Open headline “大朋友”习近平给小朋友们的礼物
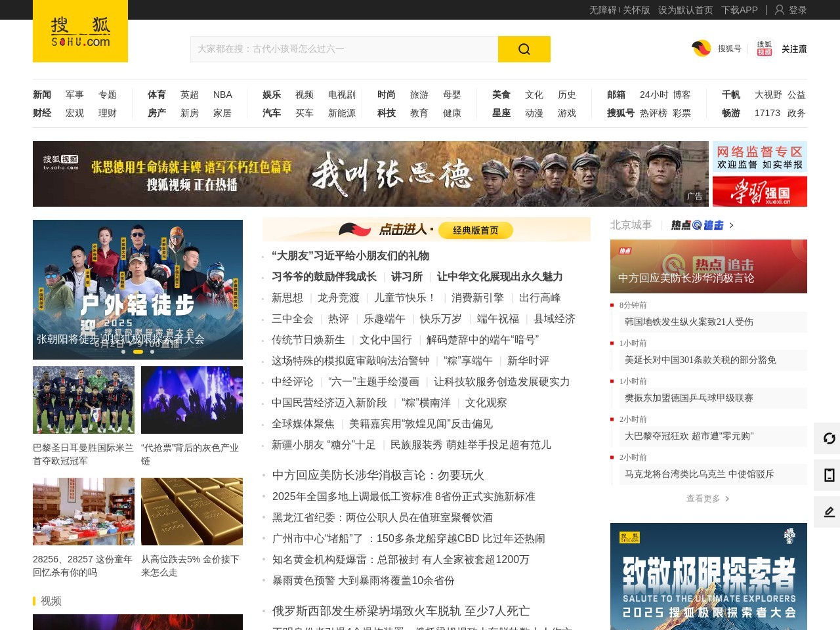The image size is (840, 630). pyautogui.click(x=350, y=256)
